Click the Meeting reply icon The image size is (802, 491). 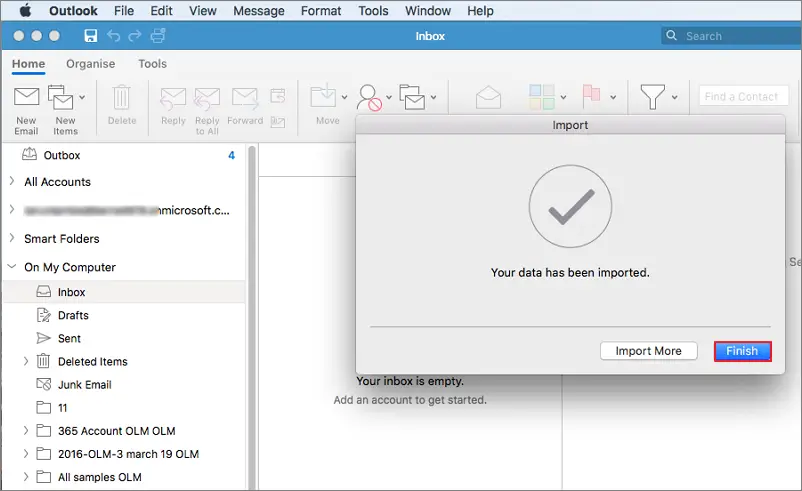click(x=278, y=95)
